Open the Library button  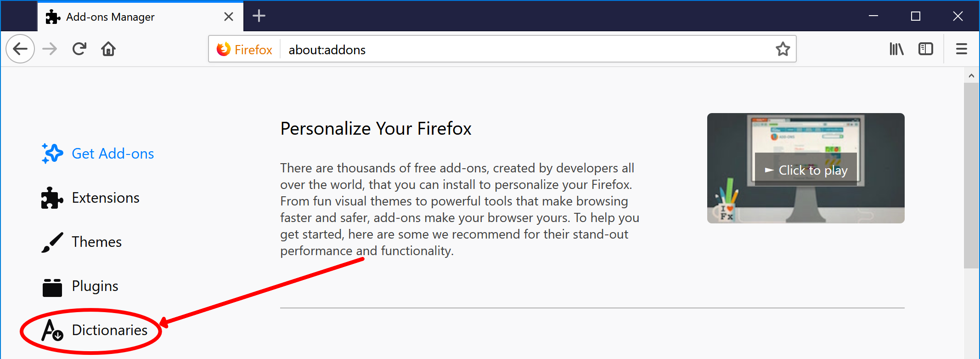896,49
